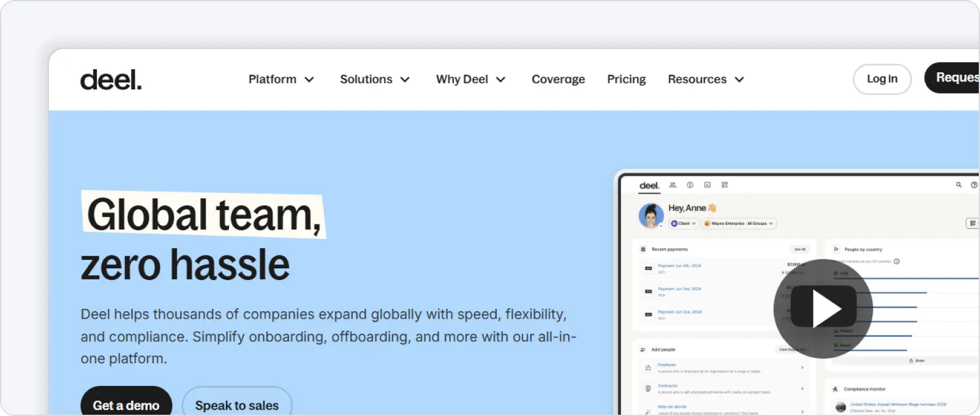The image size is (980, 416).
Task: Go to the Coverage page
Action: coord(558,79)
